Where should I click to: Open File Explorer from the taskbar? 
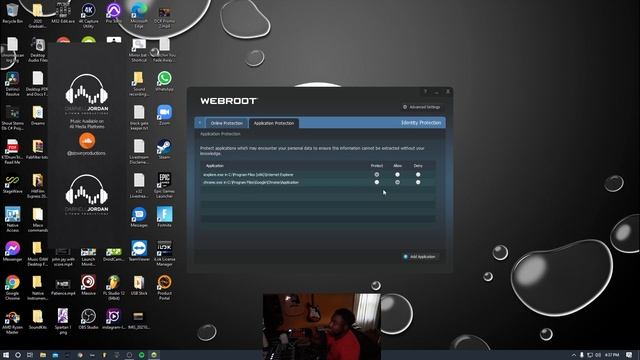point(42,355)
